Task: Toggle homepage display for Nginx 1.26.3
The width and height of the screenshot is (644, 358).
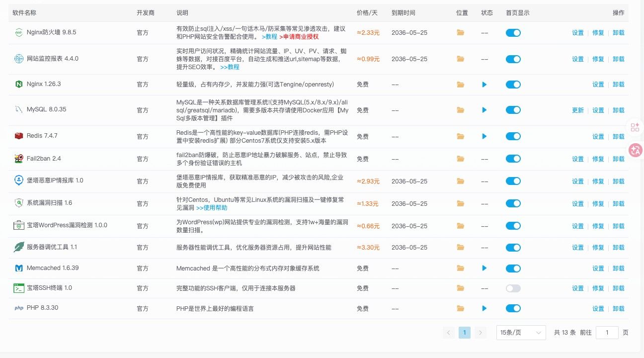Action: (513, 85)
